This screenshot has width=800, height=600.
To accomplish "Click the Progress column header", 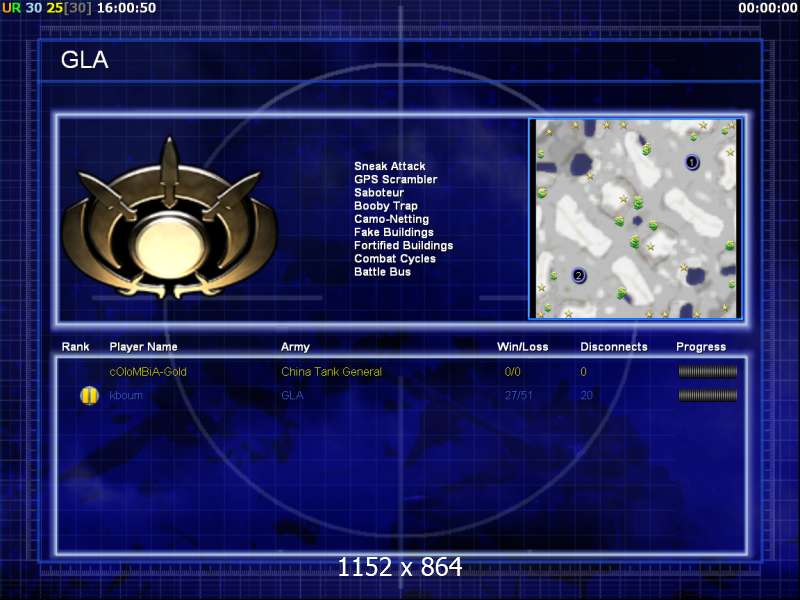I will pyautogui.click(x=701, y=347).
